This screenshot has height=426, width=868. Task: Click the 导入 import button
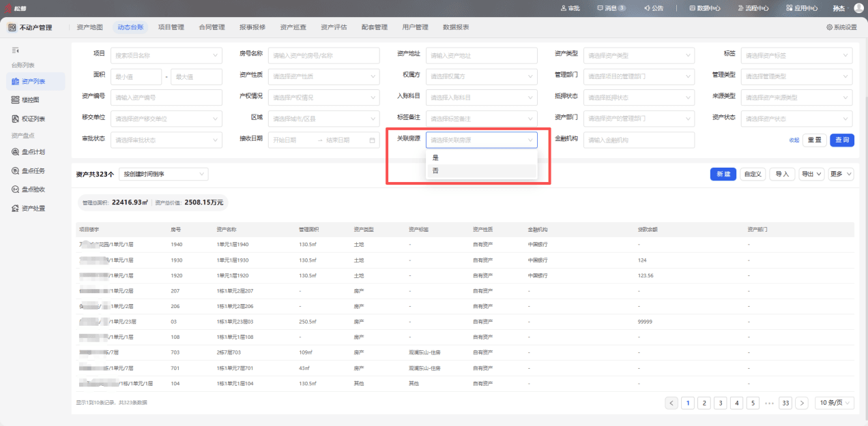pos(783,174)
